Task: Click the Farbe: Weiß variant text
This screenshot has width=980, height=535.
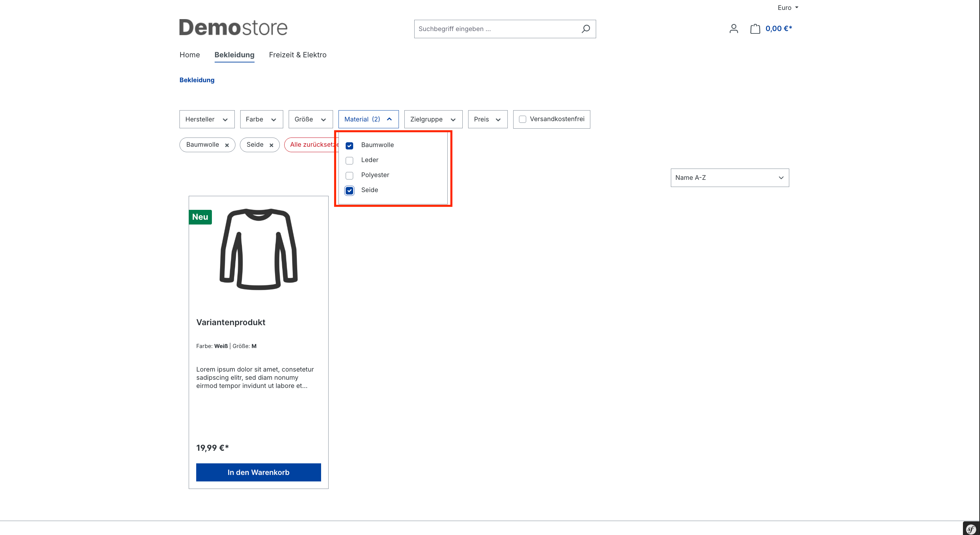Action: 212,346
